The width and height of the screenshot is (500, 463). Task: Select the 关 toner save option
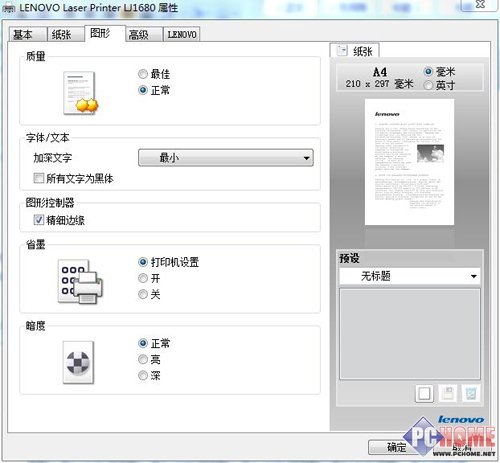(143, 294)
